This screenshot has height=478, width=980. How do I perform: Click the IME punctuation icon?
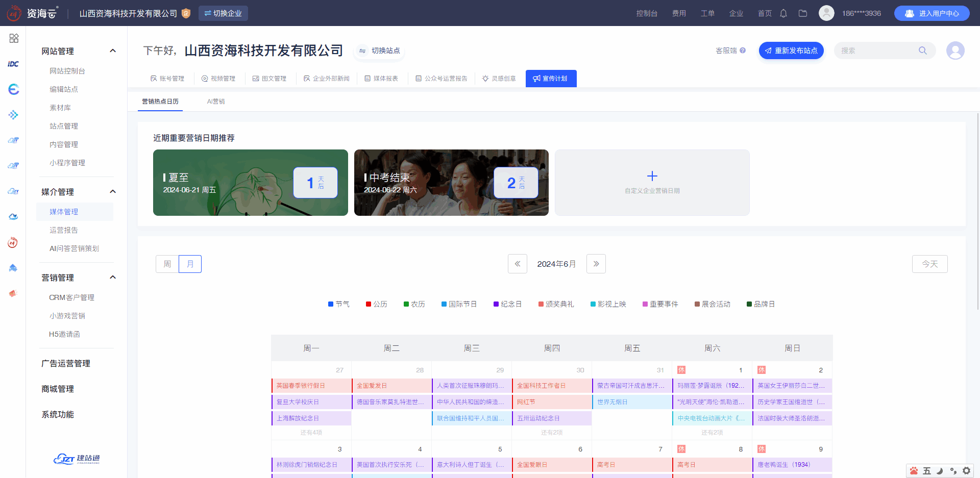point(953,471)
